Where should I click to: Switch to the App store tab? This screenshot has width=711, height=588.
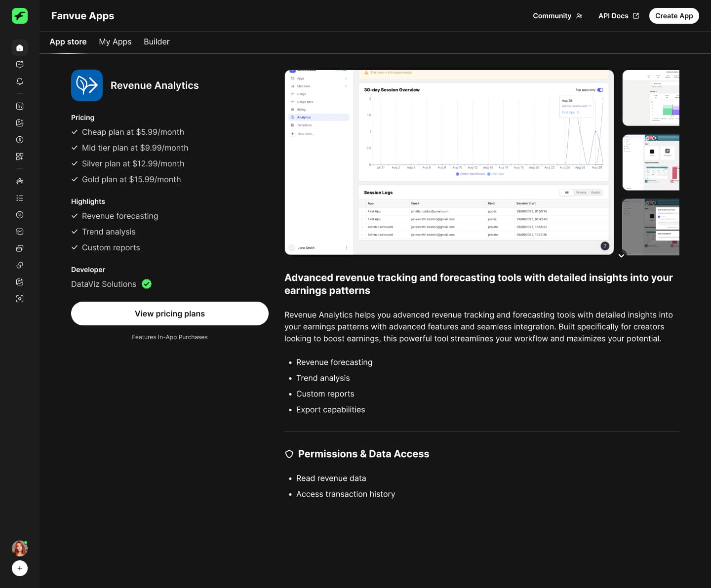(x=68, y=42)
